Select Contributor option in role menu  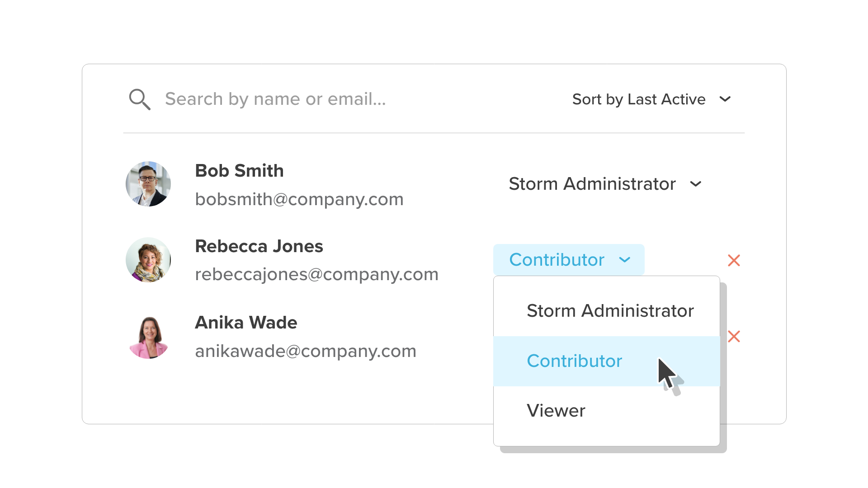click(x=607, y=361)
